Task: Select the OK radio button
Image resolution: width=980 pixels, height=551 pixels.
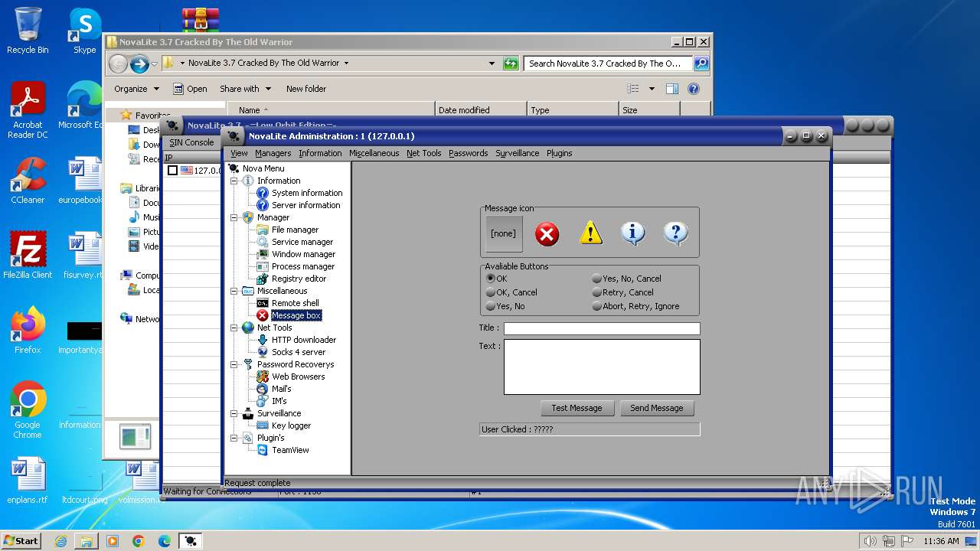Action: tap(491, 279)
